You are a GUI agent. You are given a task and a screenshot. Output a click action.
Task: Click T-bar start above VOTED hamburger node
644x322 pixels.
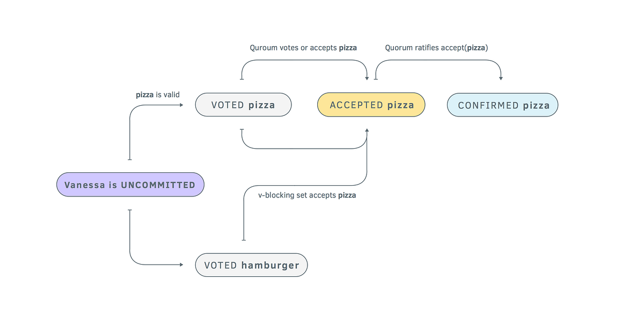pyautogui.click(x=244, y=240)
